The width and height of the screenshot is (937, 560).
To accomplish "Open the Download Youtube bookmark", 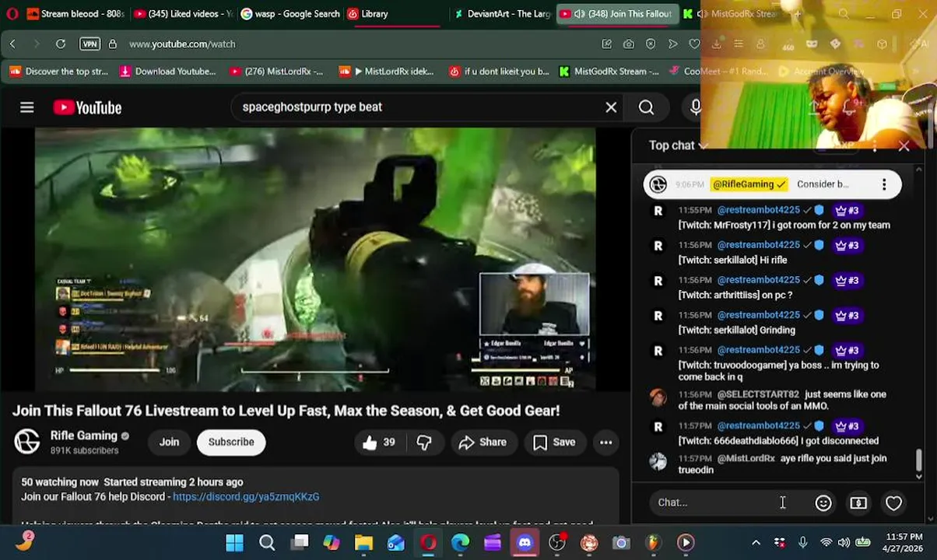I will (167, 72).
